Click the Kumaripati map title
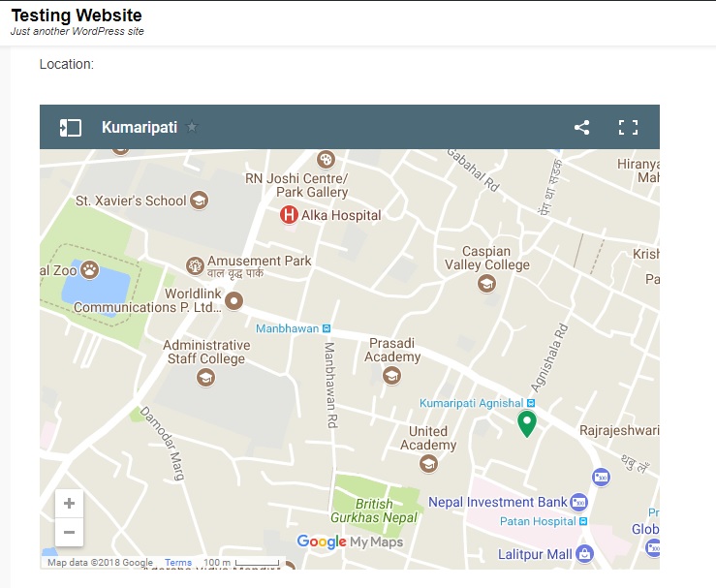The width and height of the screenshot is (716, 588). click(140, 127)
